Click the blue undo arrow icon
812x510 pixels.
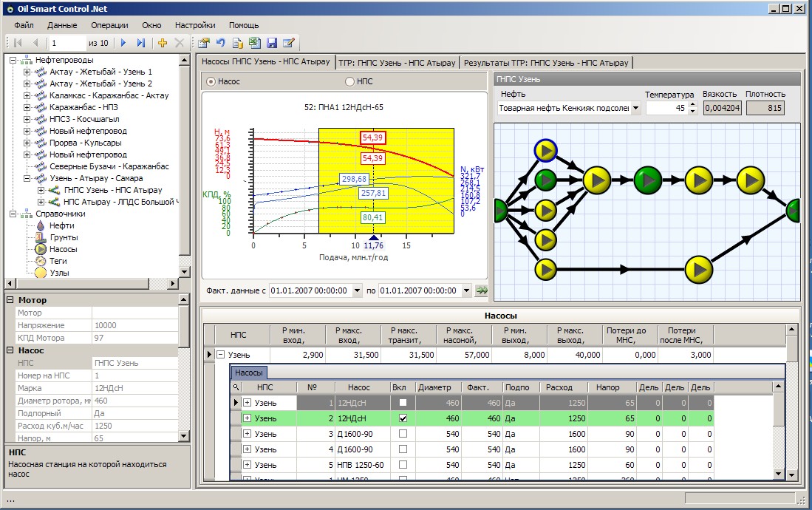click(220, 43)
